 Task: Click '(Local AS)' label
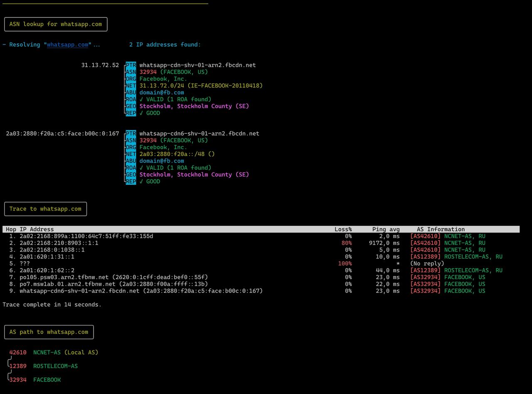81,352
